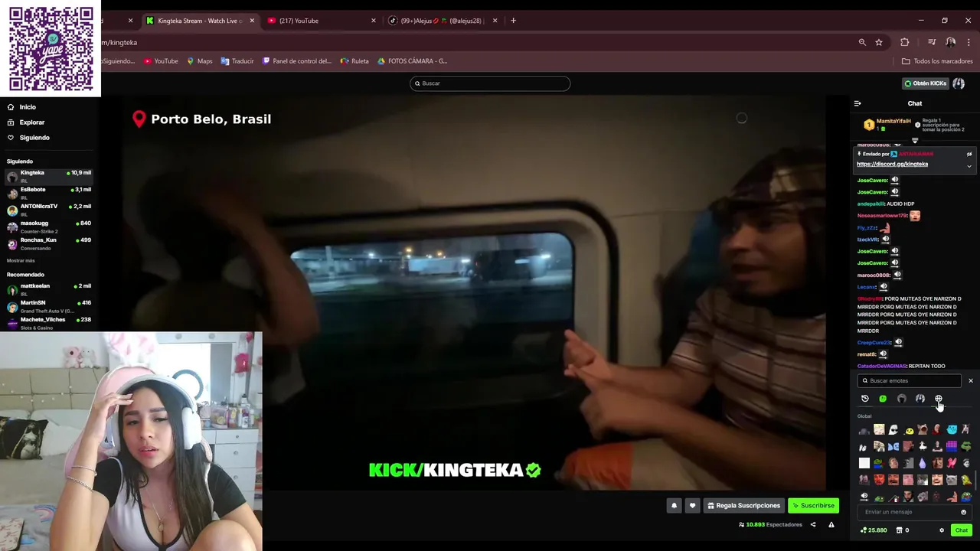Switch to the Alejus TikTok browser tab
Image resolution: width=980 pixels, height=551 pixels.
tap(443, 21)
